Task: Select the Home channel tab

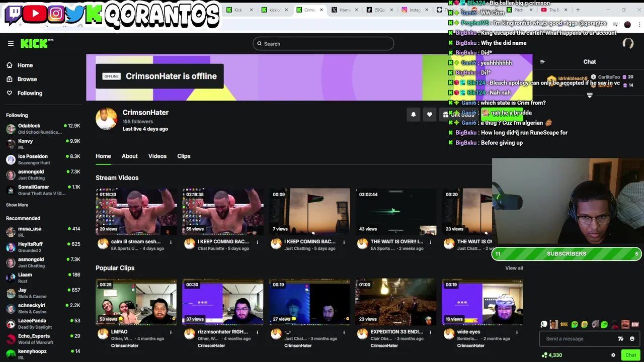Action: pos(103,156)
